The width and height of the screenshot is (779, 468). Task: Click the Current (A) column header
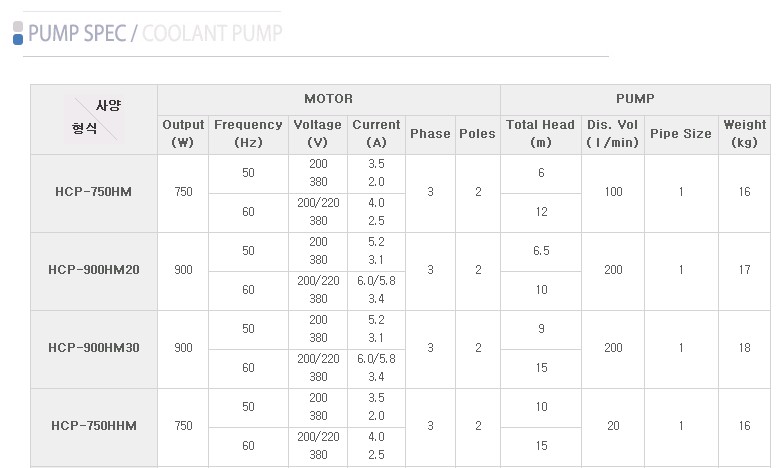point(376,134)
